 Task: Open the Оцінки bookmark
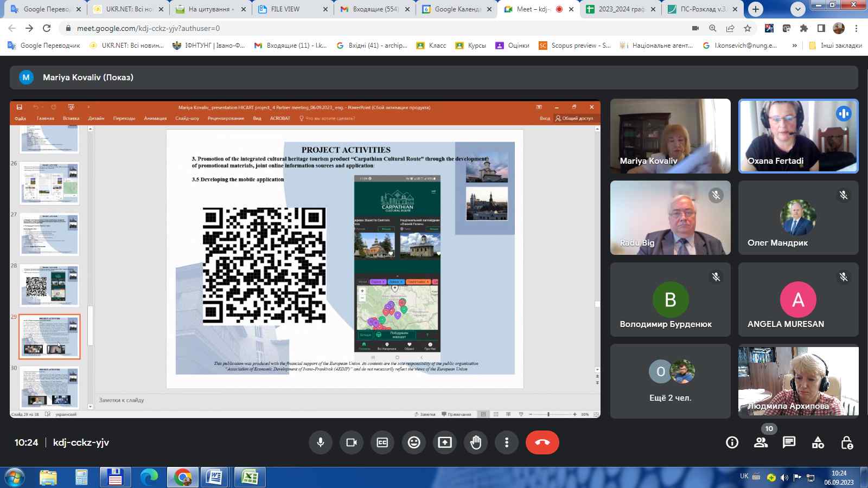512,46
